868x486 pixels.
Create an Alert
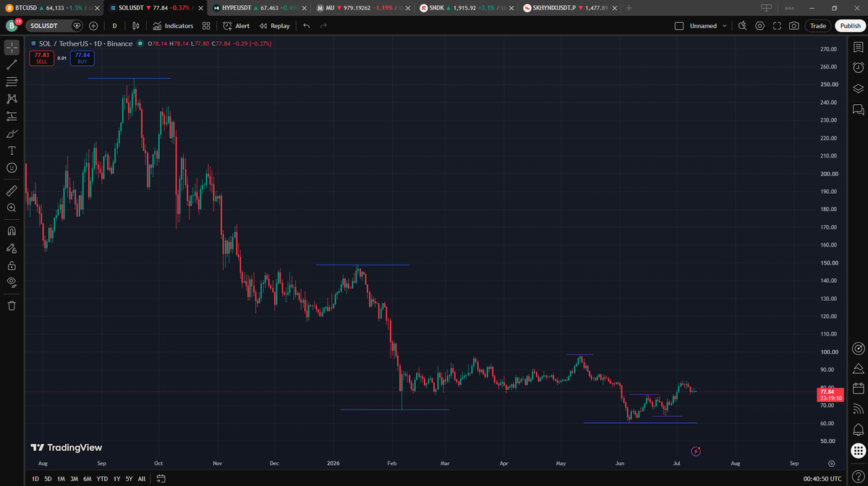[x=237, y=25]
